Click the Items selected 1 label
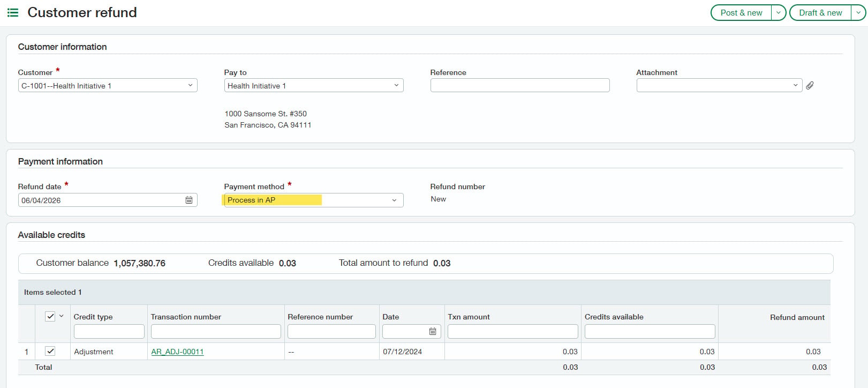868x388 pixels. 52,292
